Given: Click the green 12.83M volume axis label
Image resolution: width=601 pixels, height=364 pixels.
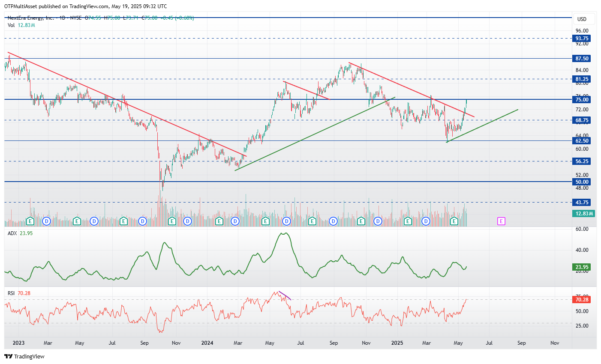Looking at the screenshot, I should [x=584, y=213].
